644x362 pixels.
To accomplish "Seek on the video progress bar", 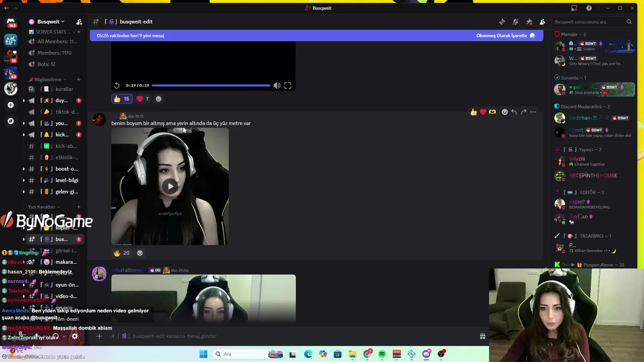I will tap(211, 85).
